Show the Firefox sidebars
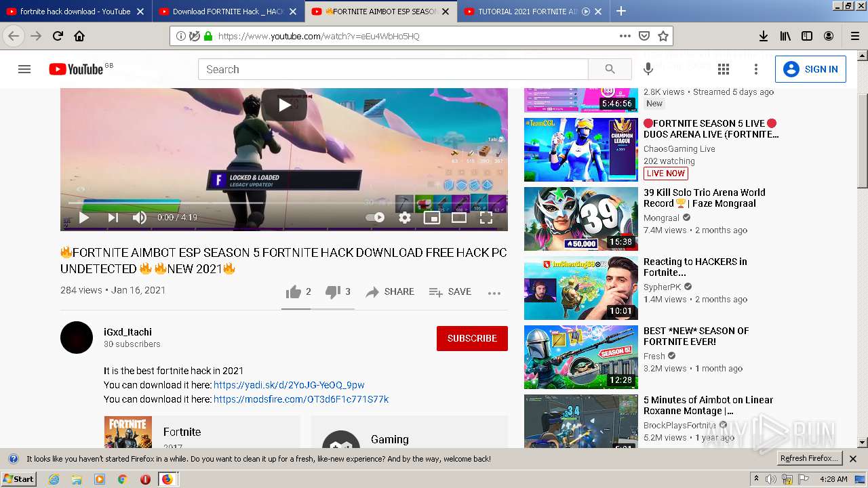Image resolution: width=868 pixels, height=488 pixels. click(807, 36)
